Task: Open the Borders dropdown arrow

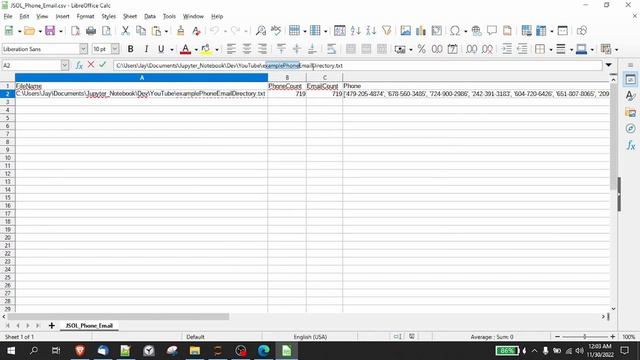Action: [x=551, y=50]
